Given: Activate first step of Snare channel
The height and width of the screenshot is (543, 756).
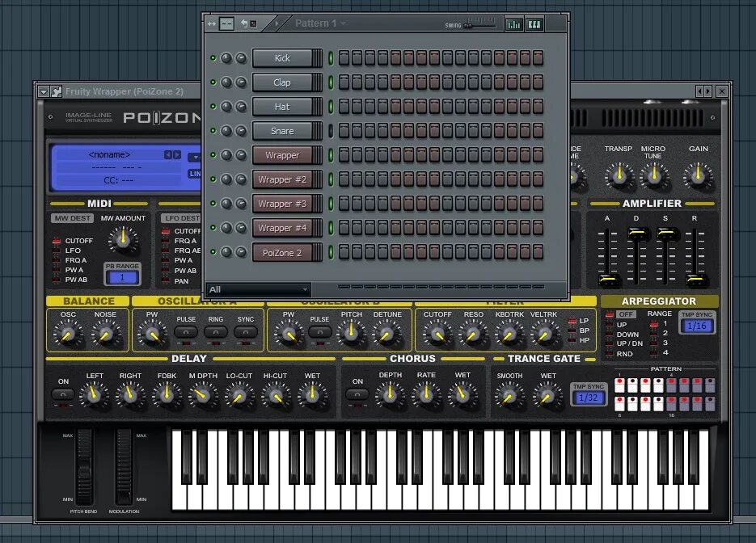Looking at the screenshot, I should [344, 131].
